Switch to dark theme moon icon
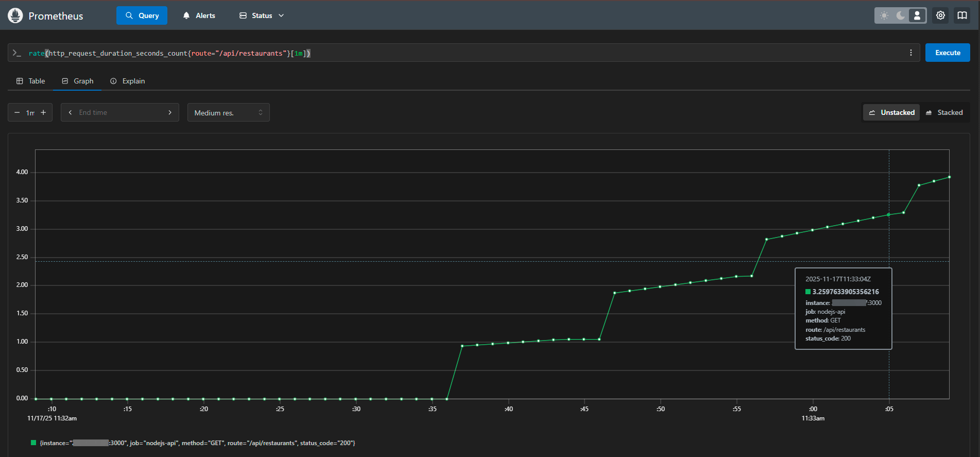 [x=901, y=15]
